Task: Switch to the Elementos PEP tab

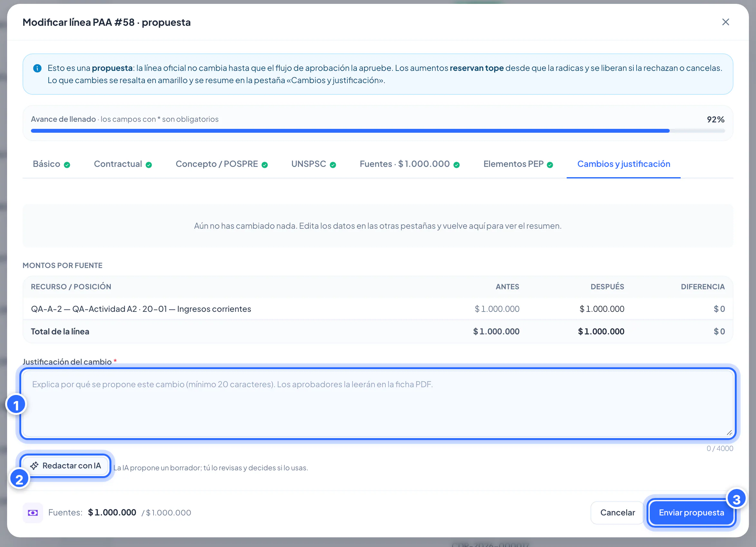Action: (518, 164)
